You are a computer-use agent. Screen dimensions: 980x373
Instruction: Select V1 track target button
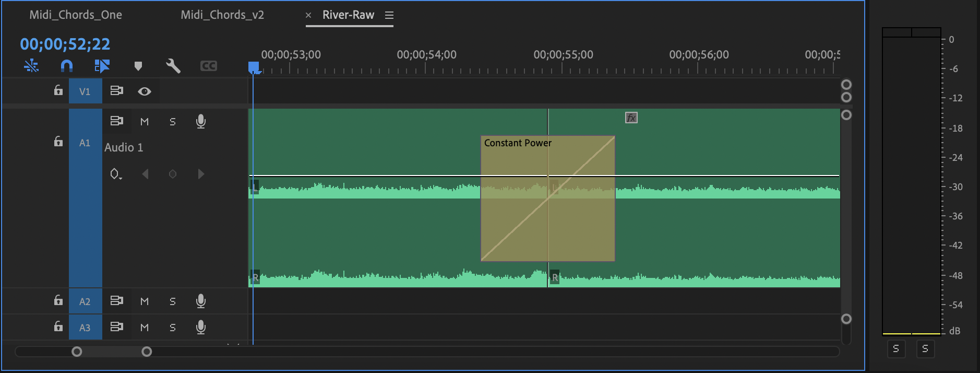tap(85, 91)
